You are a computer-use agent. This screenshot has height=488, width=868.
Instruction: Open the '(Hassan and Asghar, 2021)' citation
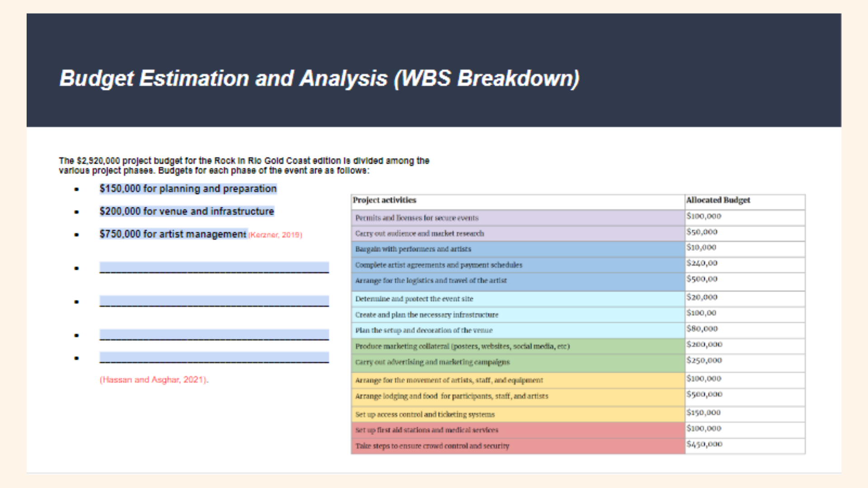154,380
